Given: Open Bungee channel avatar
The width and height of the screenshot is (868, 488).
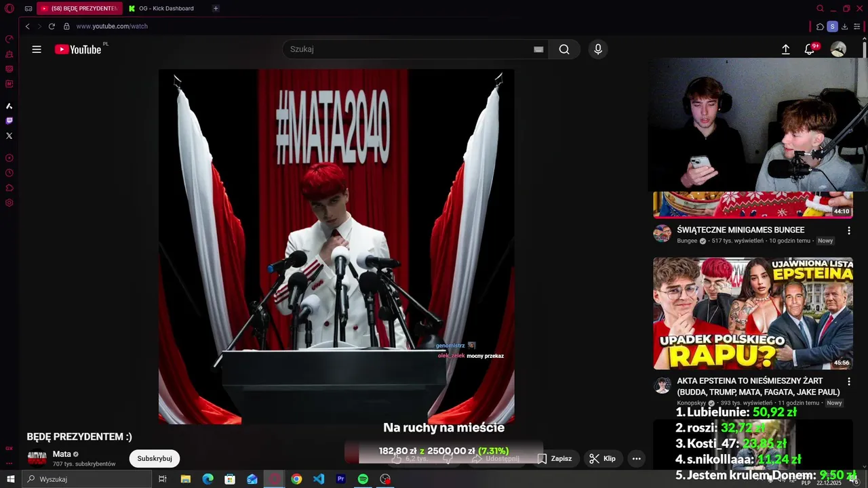Looking at the screenshot, I should coord(662,234).
